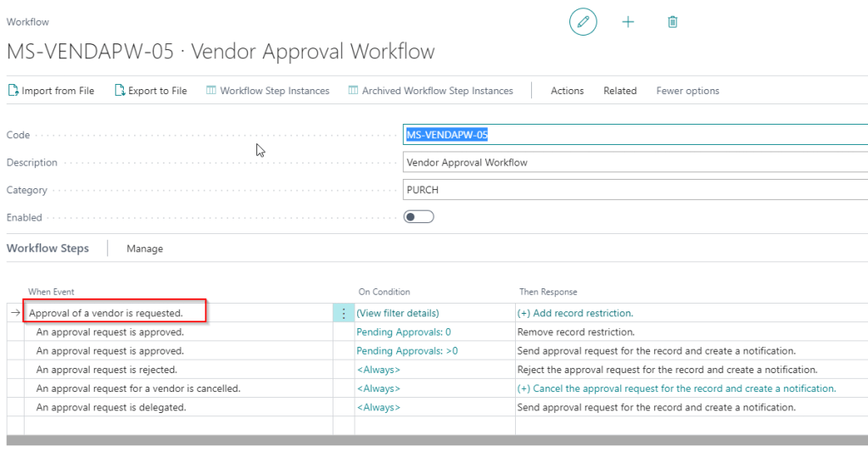Click Fewer options
The width and height of the screenshot is (868, 452).
687,91
